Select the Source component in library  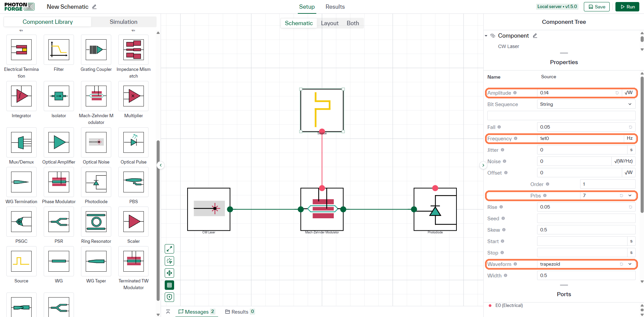(22, 261)
